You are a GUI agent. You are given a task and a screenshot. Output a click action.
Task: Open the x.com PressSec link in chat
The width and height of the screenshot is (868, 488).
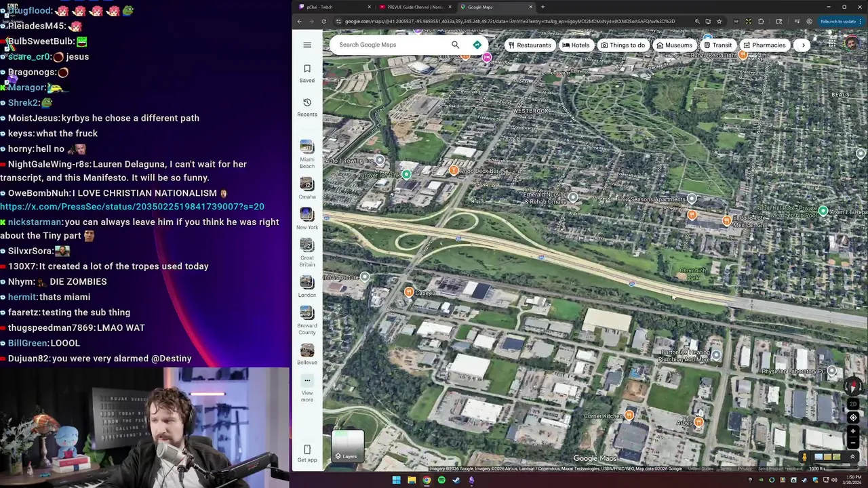(132, 207)
